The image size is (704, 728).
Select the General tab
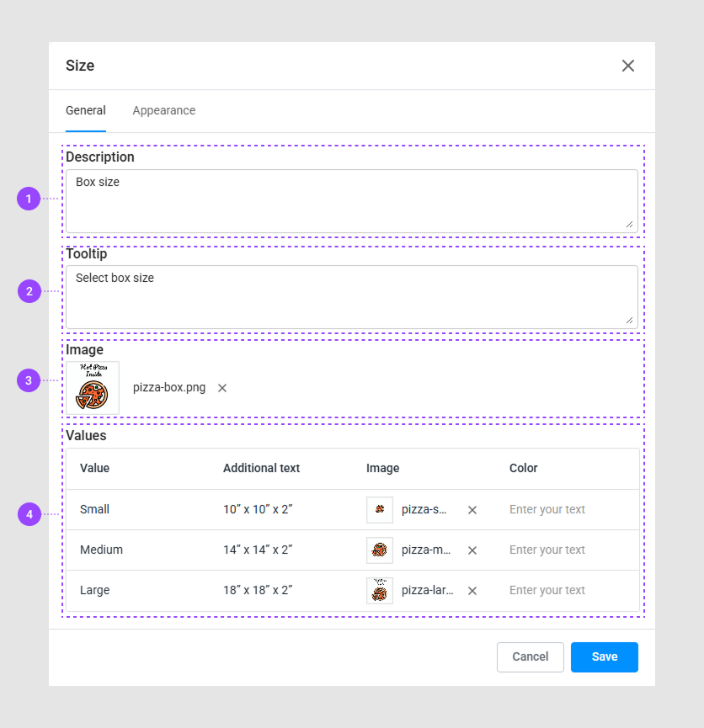86,110
